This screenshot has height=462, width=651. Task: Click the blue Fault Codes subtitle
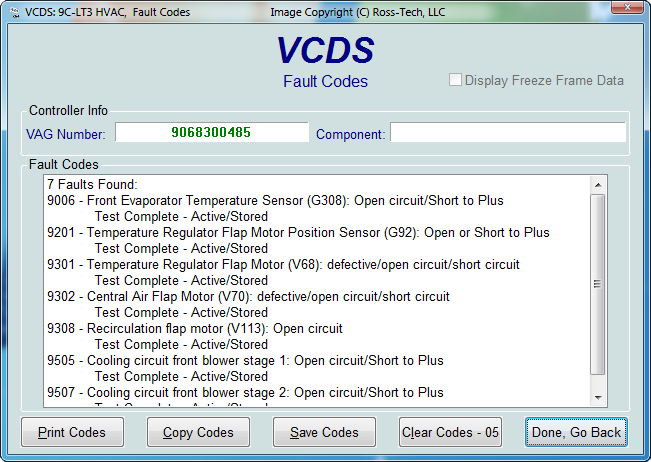click(326, 81)
